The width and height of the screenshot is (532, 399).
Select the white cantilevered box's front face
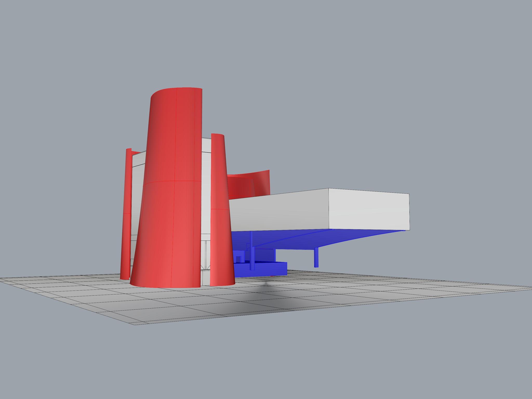tap(278, 212)
